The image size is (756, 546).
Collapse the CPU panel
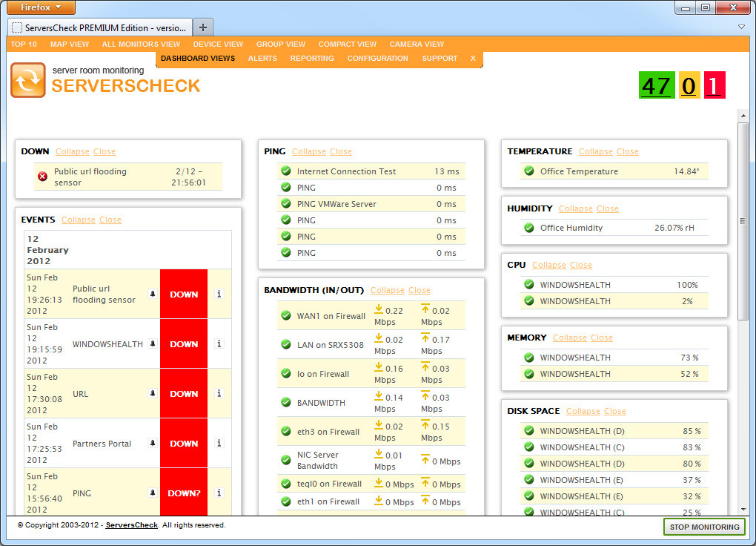coord(549,265)
